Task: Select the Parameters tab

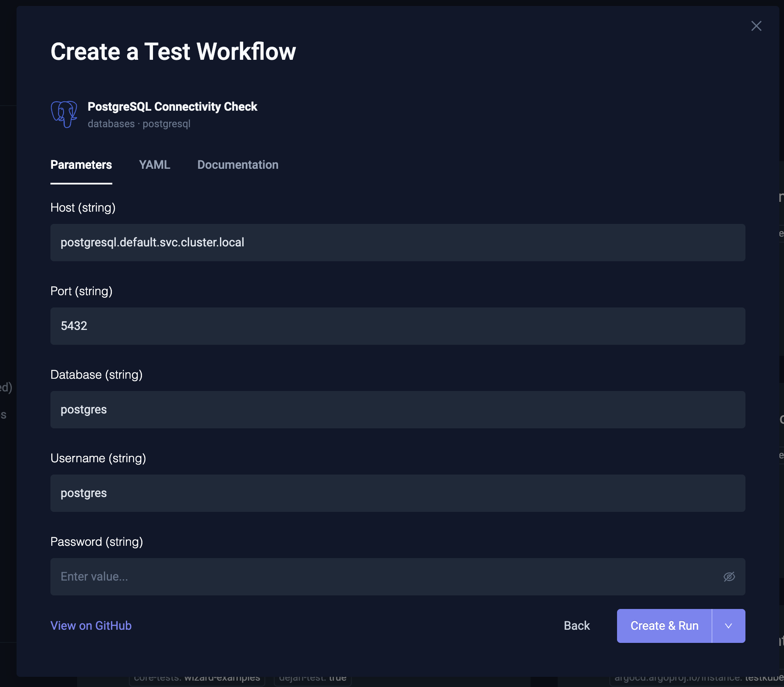Action: click(81, 165)
